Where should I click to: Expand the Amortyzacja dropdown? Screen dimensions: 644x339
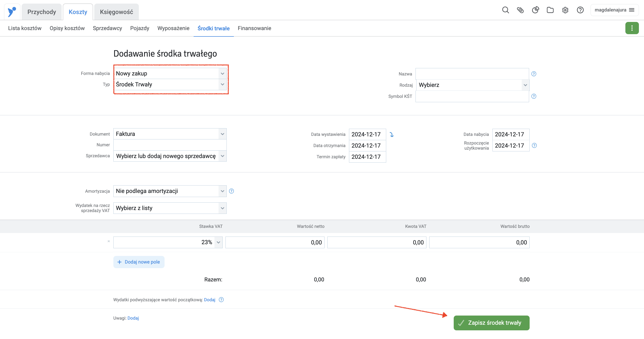pyautogui.click(x=170, y=191)
